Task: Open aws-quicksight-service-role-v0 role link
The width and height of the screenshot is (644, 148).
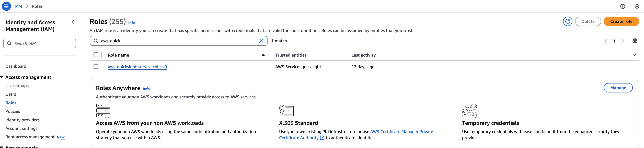Action: [137, 67]
